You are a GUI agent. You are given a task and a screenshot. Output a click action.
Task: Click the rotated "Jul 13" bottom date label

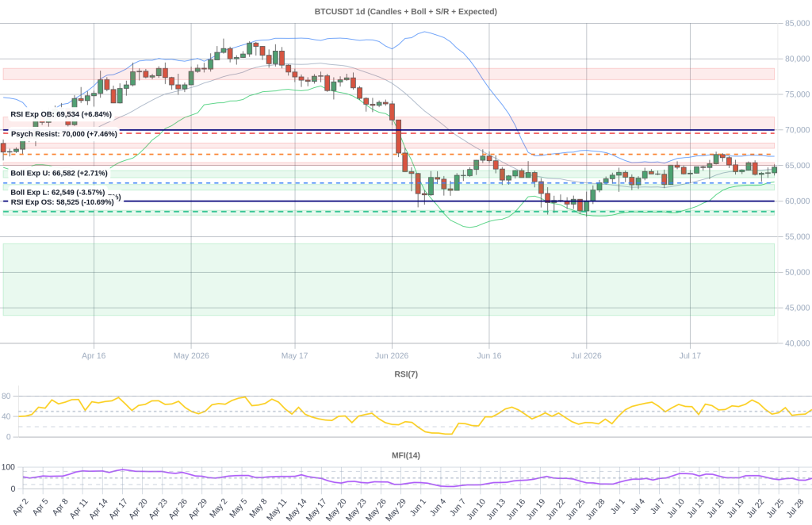[x=695, y=509]
